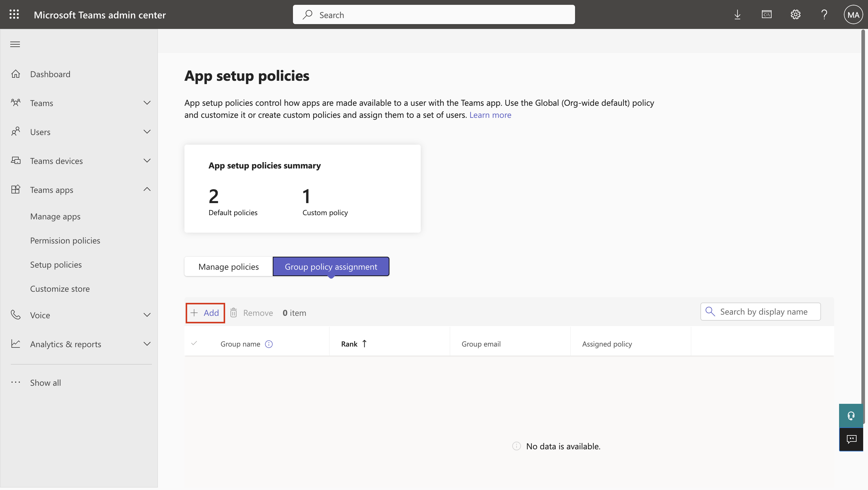
Task: Expand the Analytics & reports section
Action: point(147,344)
